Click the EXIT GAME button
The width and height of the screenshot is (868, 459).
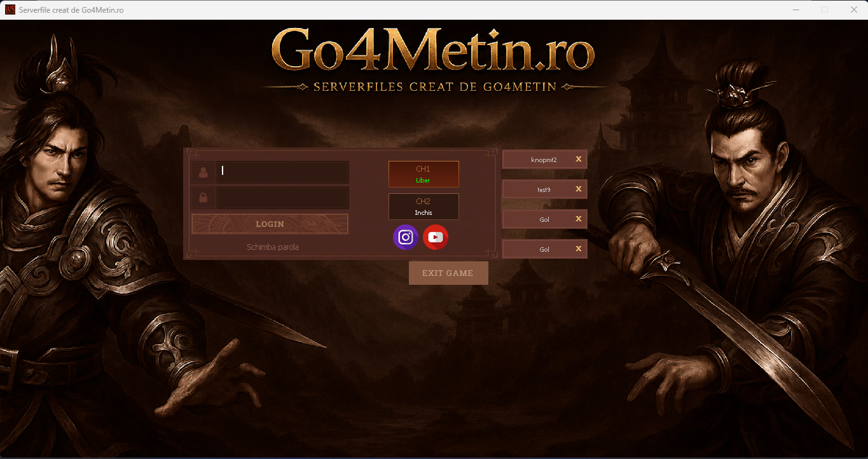(x=448, y=273)
